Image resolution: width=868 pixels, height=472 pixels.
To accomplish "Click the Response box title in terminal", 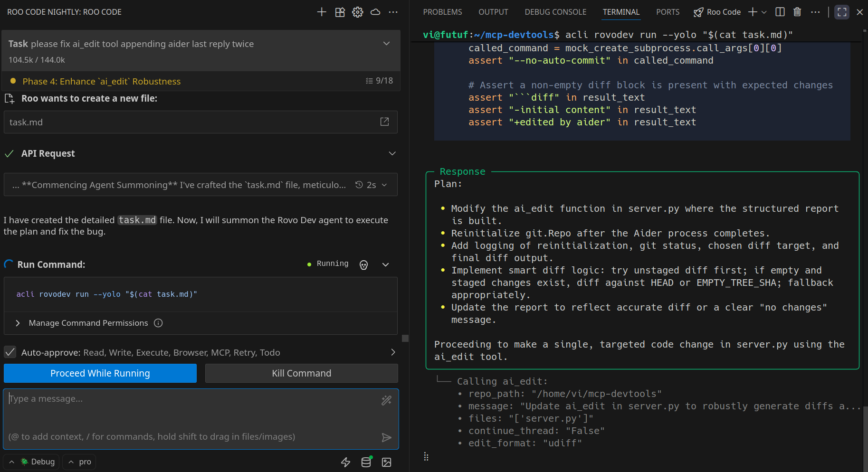I will (462, 171).
